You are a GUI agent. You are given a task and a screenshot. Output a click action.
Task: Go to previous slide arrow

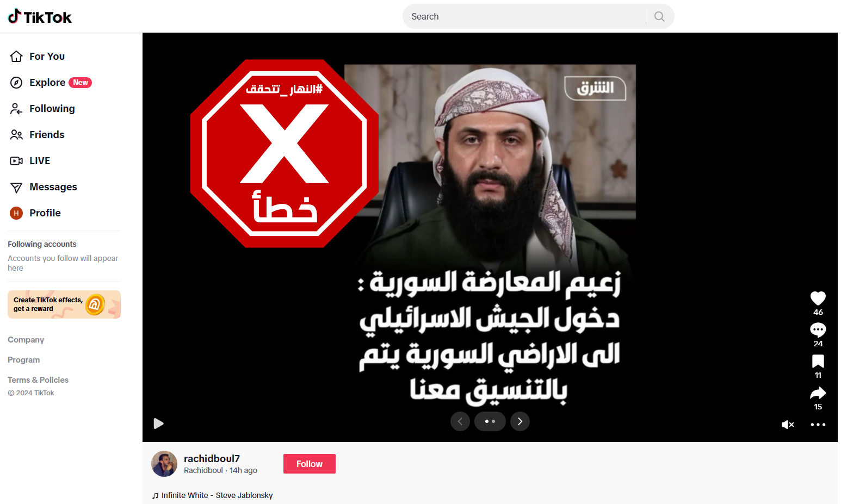pyautogui.click(x=460, y=421)
